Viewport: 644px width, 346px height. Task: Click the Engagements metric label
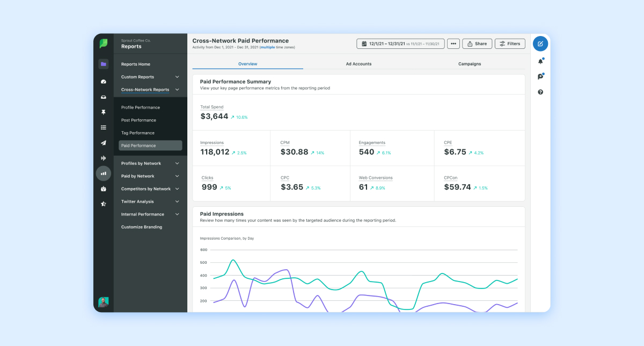coord(372,142)
